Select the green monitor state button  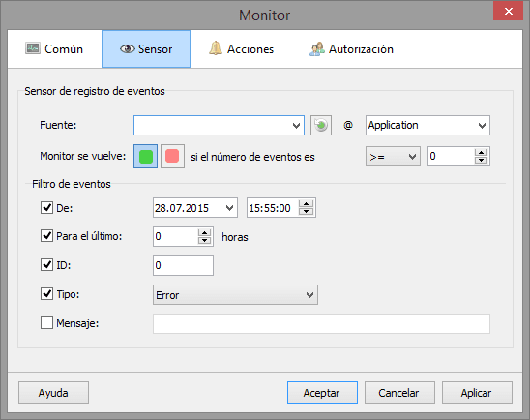(x=146, y=156)
